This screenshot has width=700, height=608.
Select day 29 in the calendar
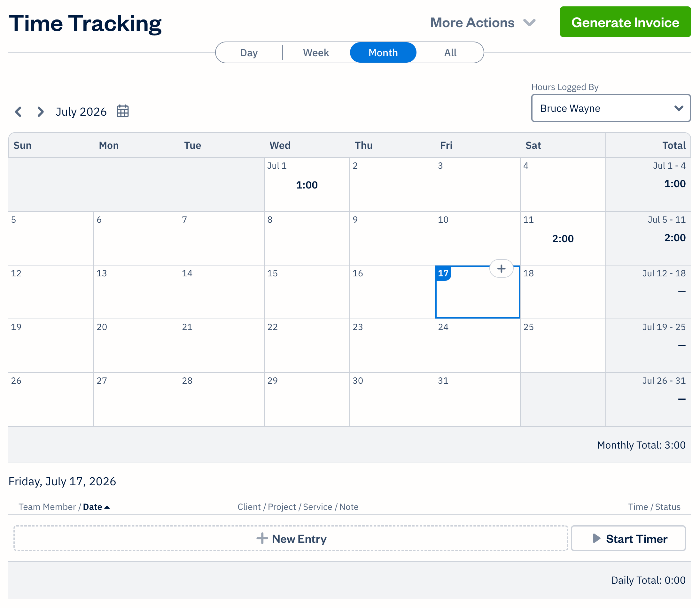pos(307,400)
